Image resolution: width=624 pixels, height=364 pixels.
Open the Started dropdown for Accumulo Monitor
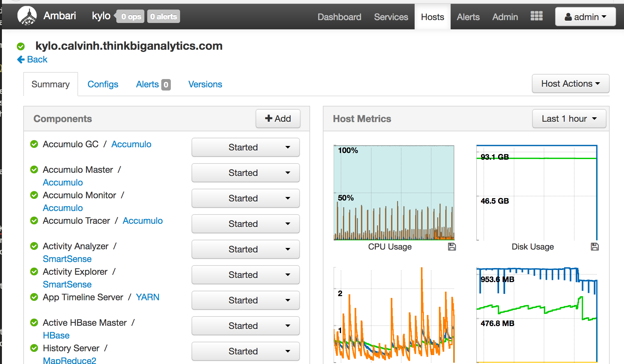point(246,198)
